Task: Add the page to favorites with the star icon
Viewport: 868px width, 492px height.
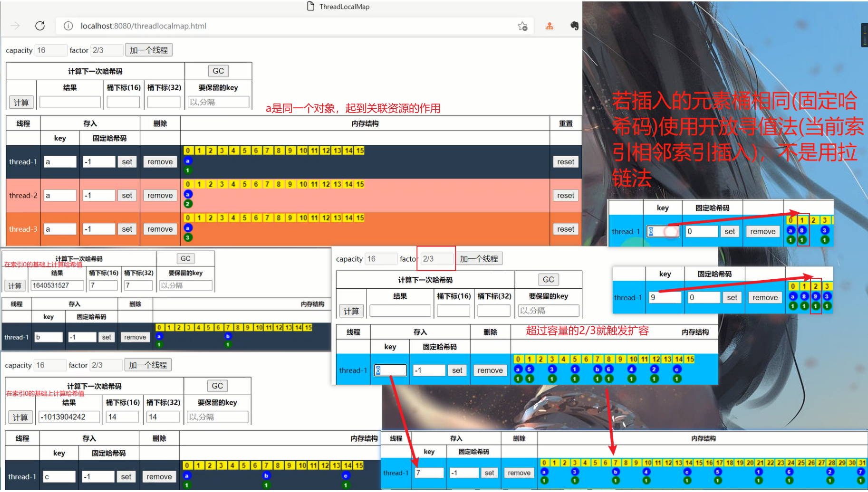Action: click(522, 26)
